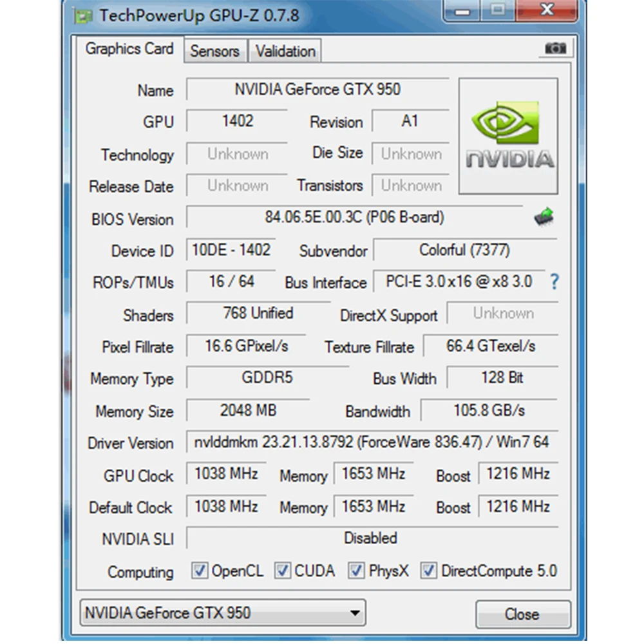Click the Close button

(x=523, y=614)
